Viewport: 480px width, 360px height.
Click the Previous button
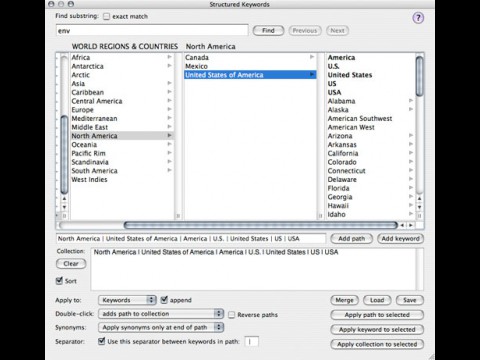click(305, 31)
